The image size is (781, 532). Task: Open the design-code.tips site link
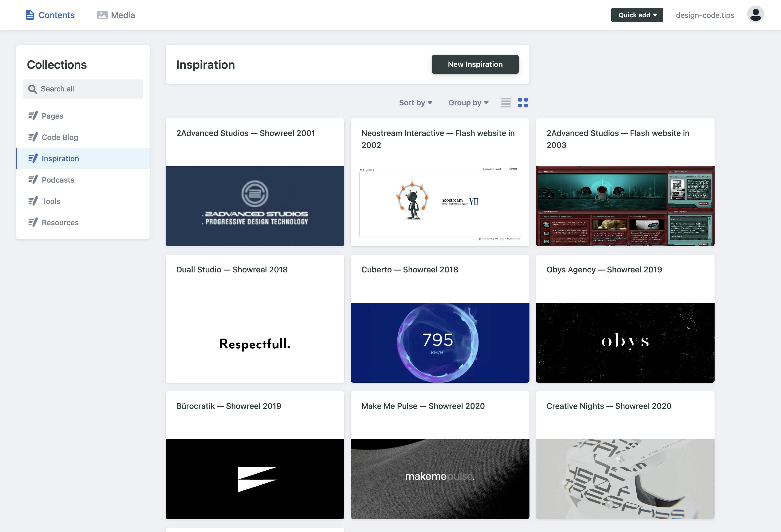click(704, 15)
